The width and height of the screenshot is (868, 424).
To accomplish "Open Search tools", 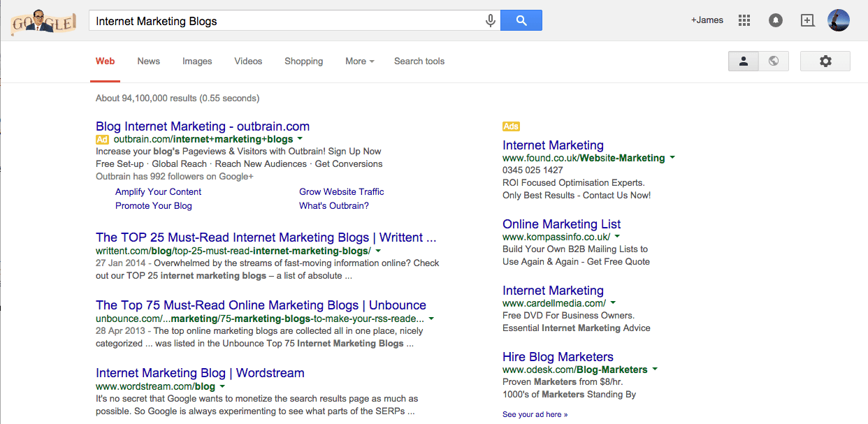I will click(419, 61).
